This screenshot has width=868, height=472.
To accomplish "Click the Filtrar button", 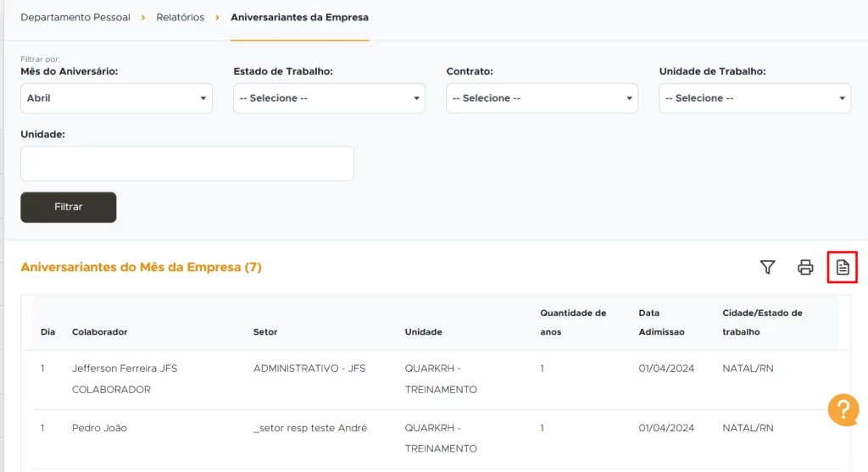I will coord(69,207).
